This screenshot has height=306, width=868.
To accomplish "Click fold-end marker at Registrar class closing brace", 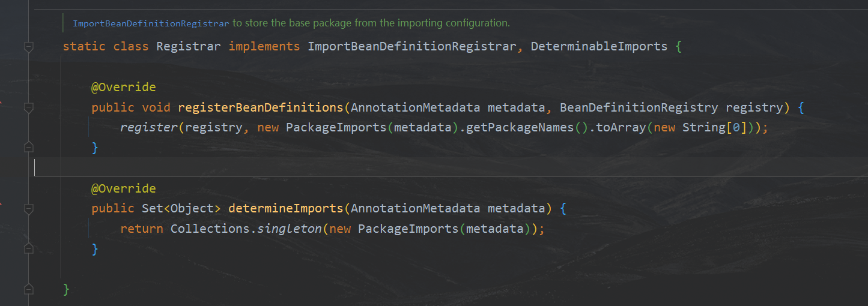I will [x=28, y=289].
